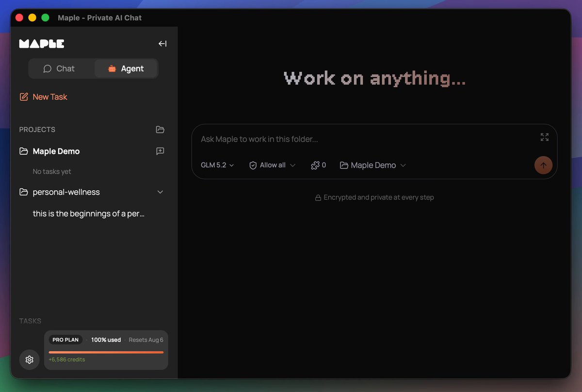Click the shield icon next to Allow all
The height and width of the screenshot is (392, 582).
[x=253, y=165]
